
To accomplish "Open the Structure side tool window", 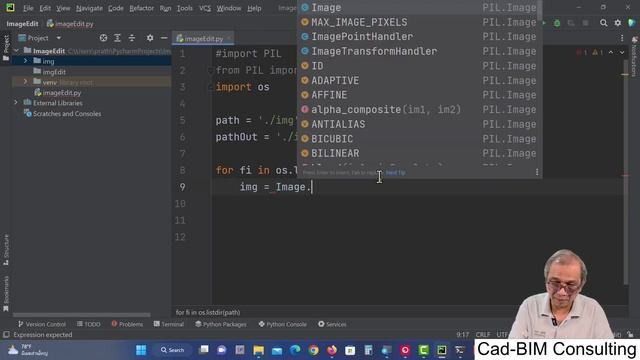I will [6, 250].
